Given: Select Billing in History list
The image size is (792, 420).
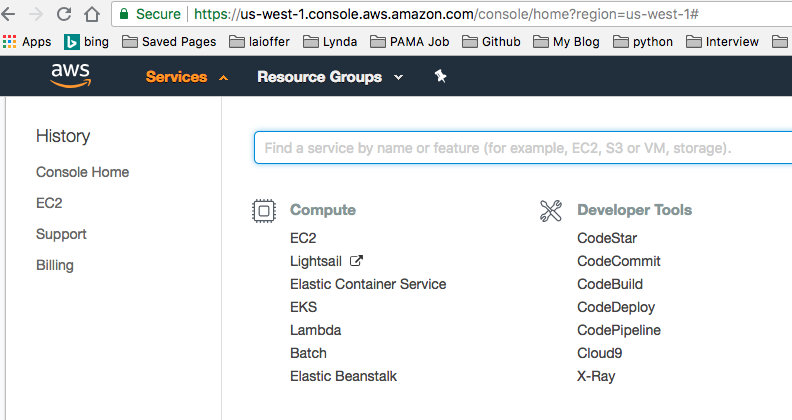Looking at the screenshot, I should pos(54,265).
